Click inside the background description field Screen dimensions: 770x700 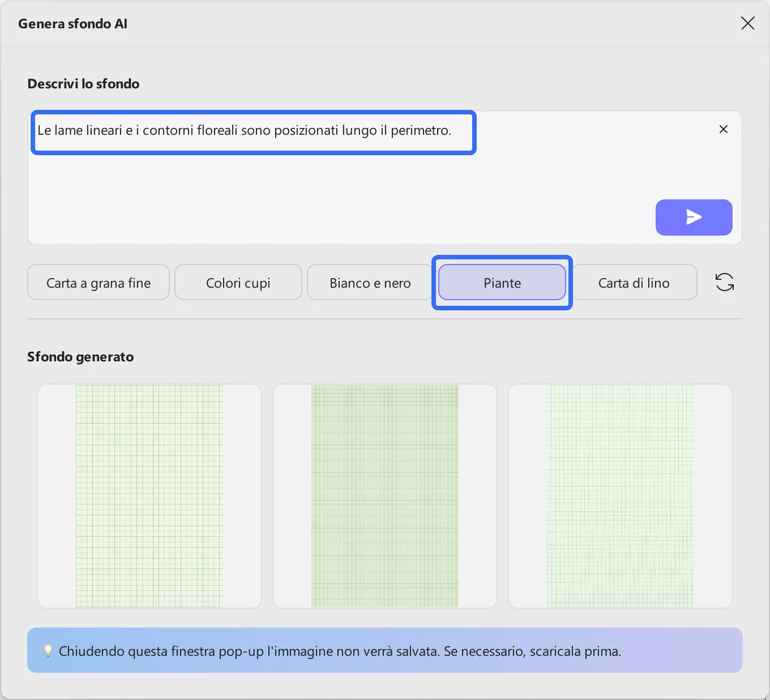click(254, 131)
